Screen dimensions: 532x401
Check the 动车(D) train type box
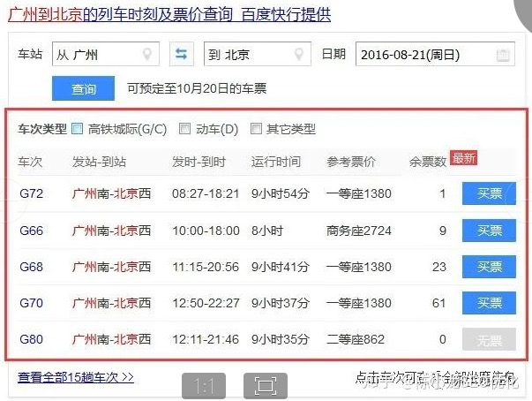click(185, 129)
